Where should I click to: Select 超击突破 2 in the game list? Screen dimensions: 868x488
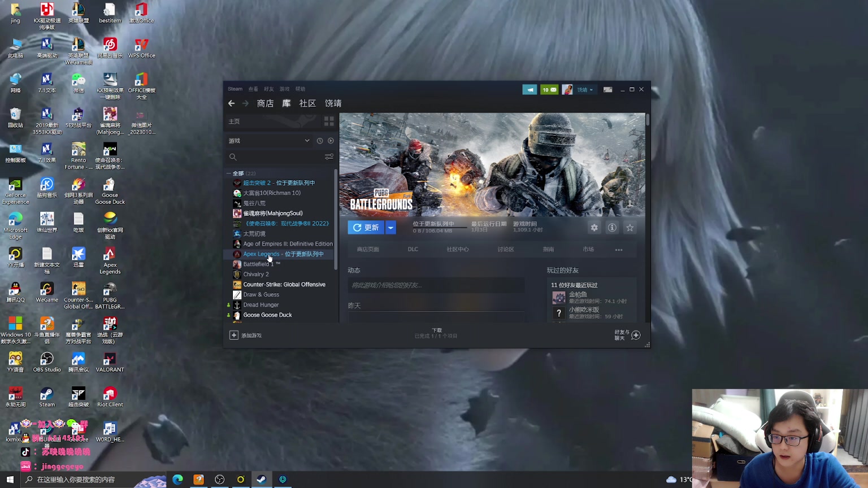pyautogui.click(x=279, y=183)
